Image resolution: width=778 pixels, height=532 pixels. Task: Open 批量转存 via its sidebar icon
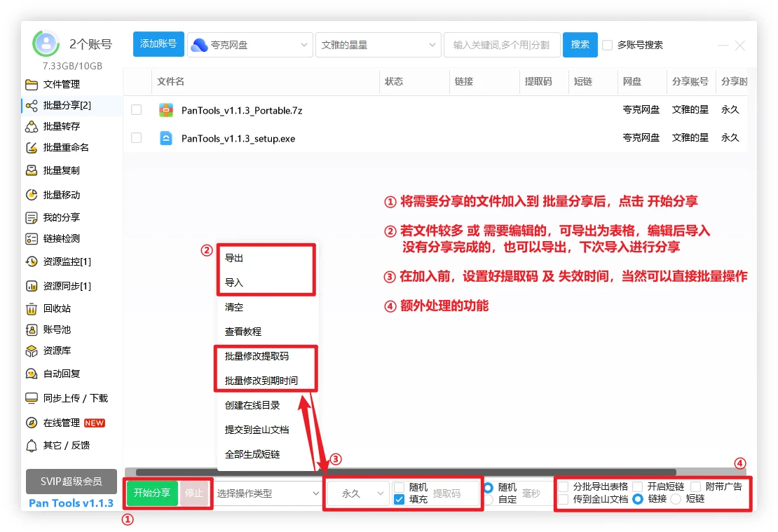click(x=31, y=127)
